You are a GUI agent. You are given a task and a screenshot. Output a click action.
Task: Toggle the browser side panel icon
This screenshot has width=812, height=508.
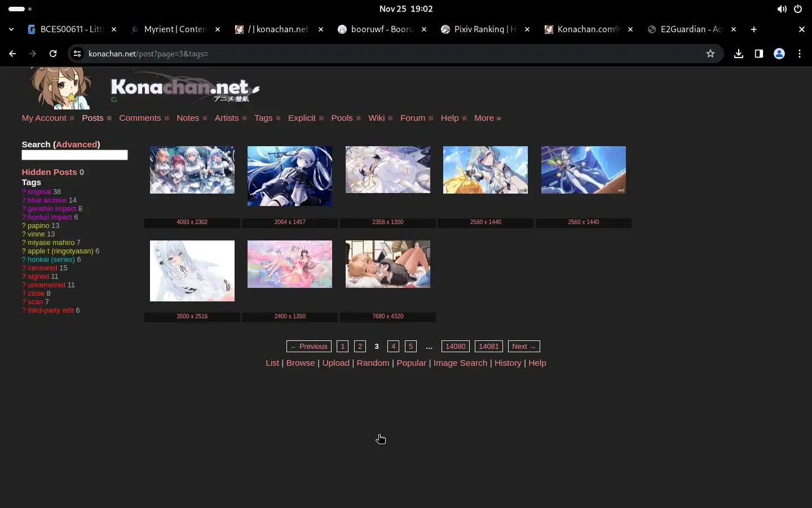[759, 54]
